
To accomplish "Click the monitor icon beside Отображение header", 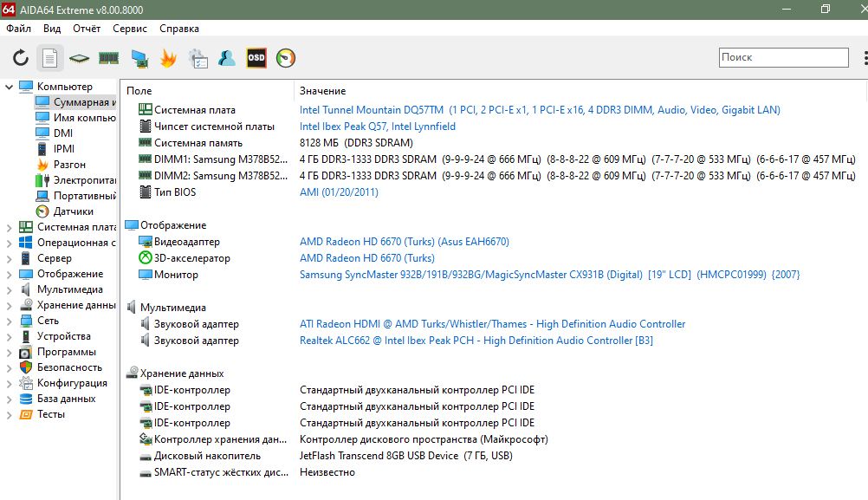I will click(x=131, y=224).
